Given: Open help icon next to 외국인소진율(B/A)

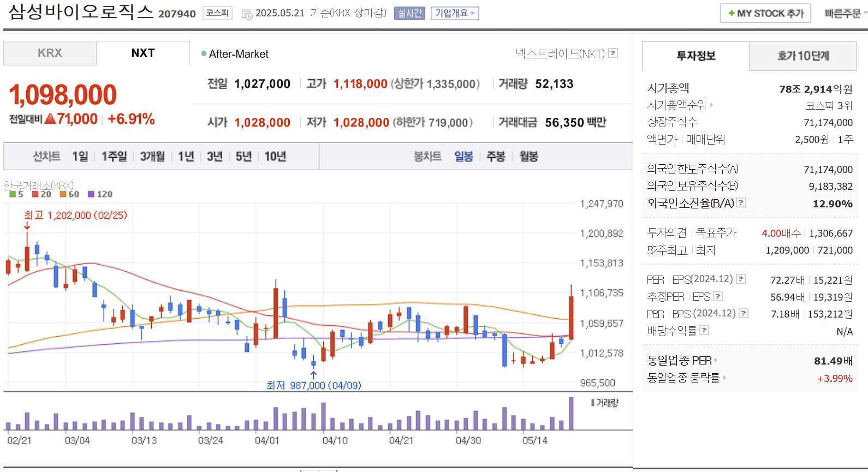Looking at the screenshot, I should [741, 202].
